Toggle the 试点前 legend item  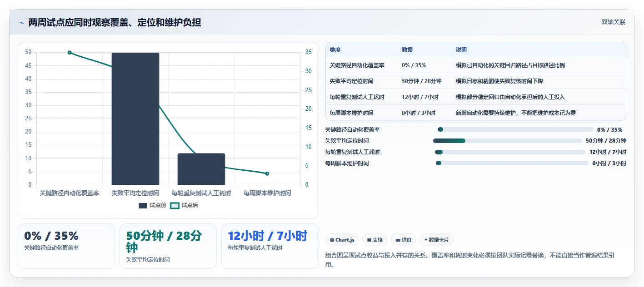152,205
